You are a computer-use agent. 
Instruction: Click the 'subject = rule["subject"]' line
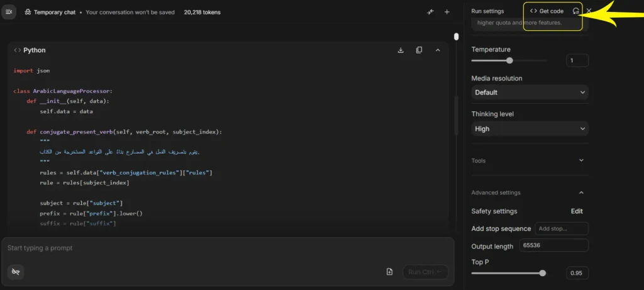click(81, 203)
